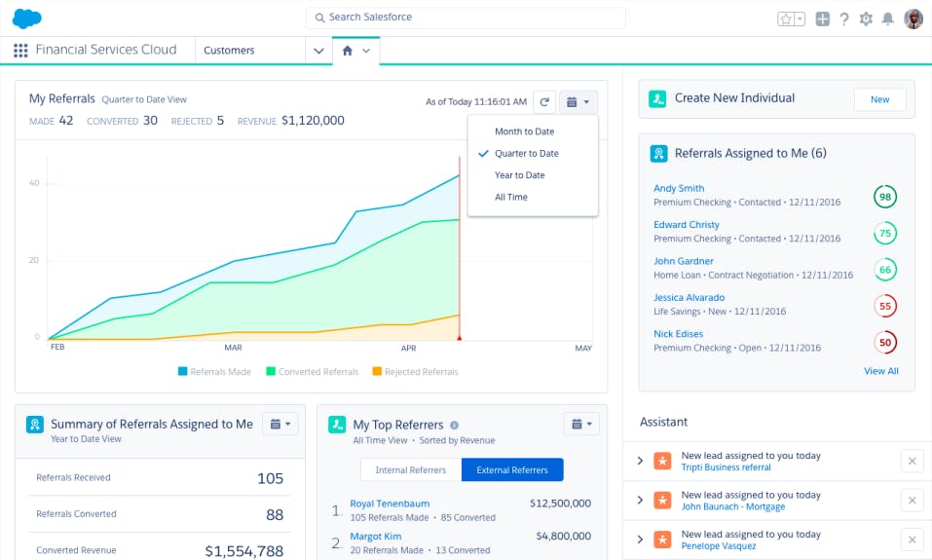Click the favorites star icon
The width and height of the screenshot is (932, 560).
[x=786, y=19]
